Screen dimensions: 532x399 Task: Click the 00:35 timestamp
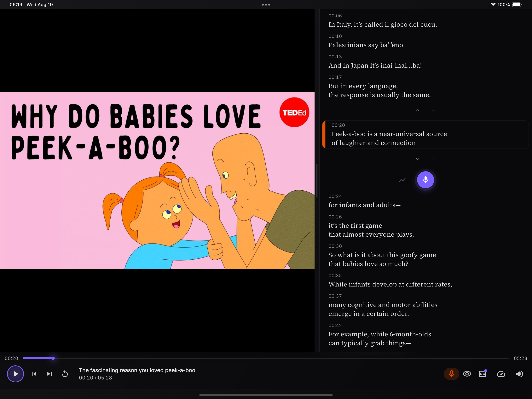[x=335, y=275]
